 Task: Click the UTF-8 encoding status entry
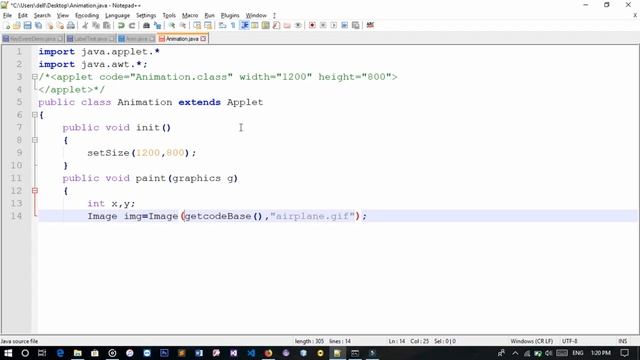tap(570, 341)
